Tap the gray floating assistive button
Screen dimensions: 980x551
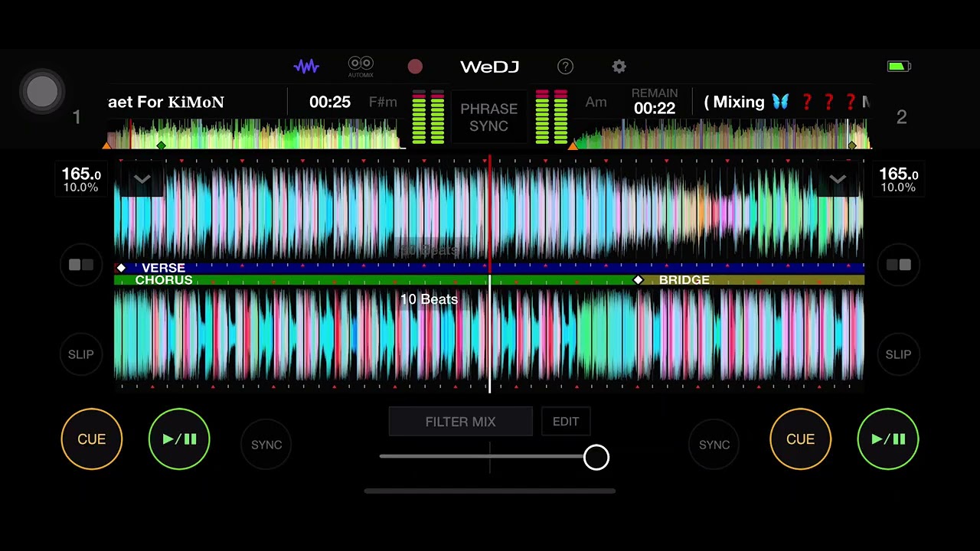click(42, 92)
